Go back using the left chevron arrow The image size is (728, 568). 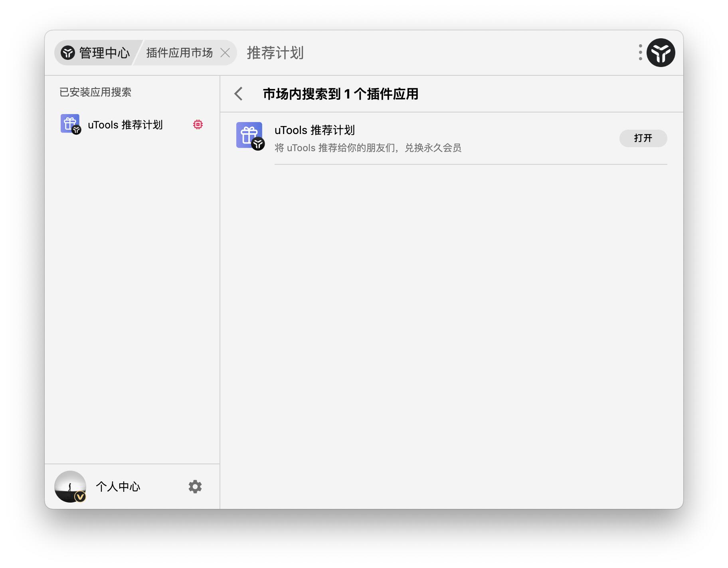pyautogui.click(x=239, y=94)
